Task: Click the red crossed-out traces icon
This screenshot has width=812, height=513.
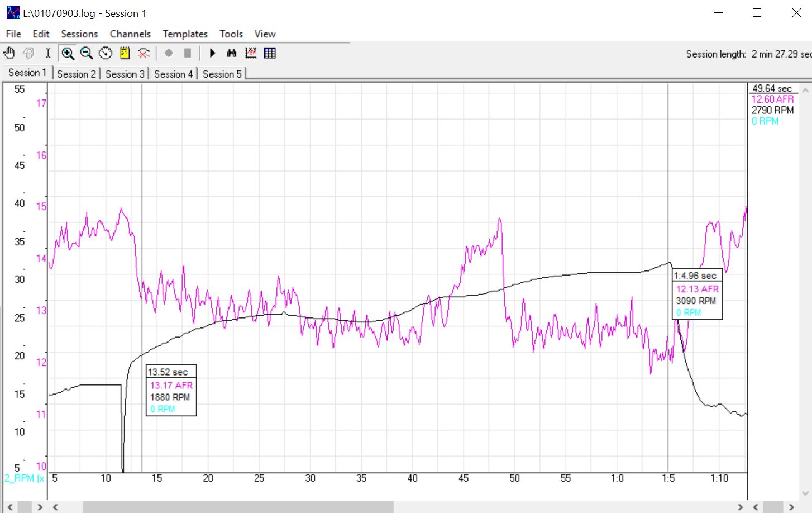Action: [144, 53]
